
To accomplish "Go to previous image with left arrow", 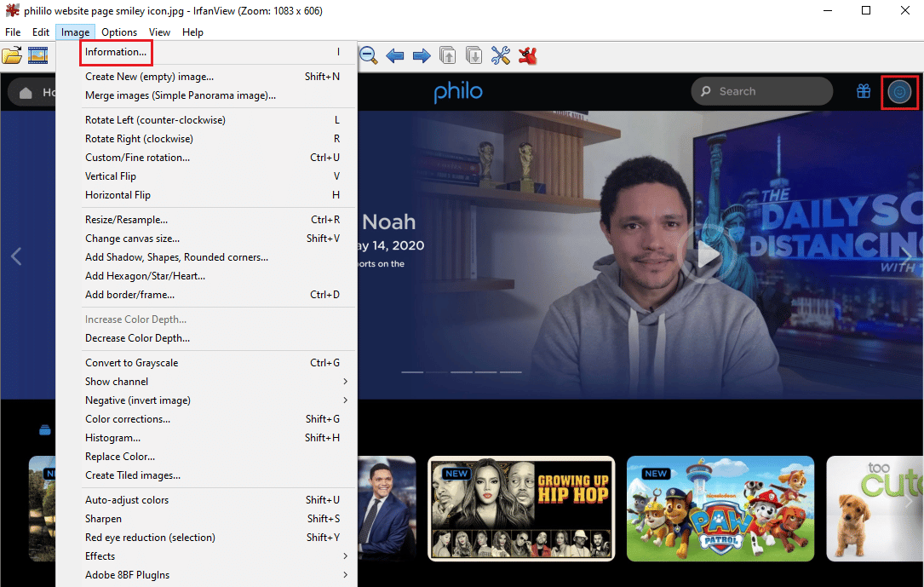I will click(x=394, y=56).
